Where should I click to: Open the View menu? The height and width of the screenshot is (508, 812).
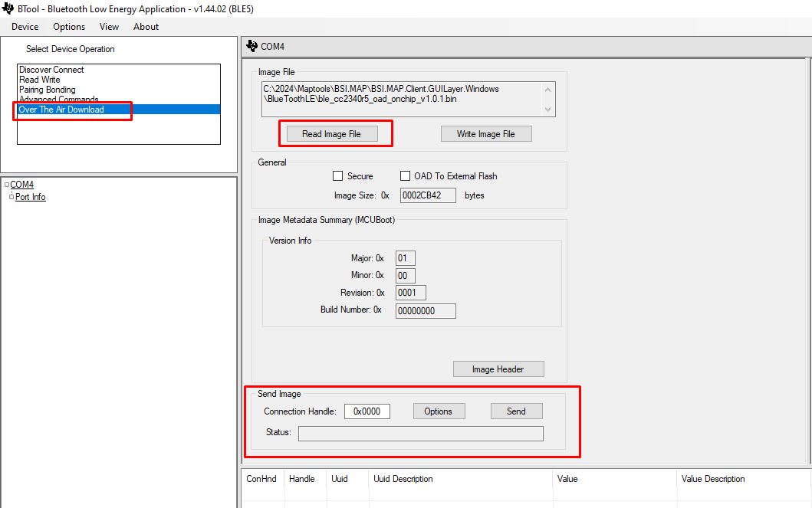[x=110, y=27]
